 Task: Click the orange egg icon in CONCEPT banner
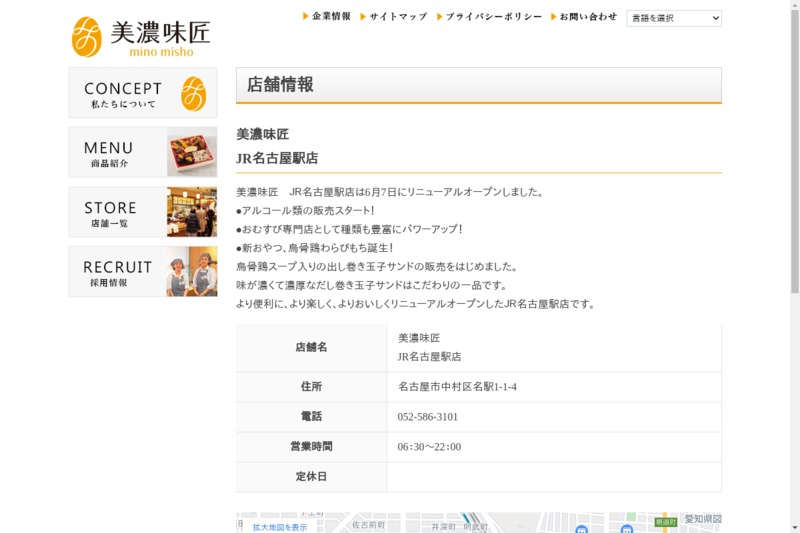point(193,94)
